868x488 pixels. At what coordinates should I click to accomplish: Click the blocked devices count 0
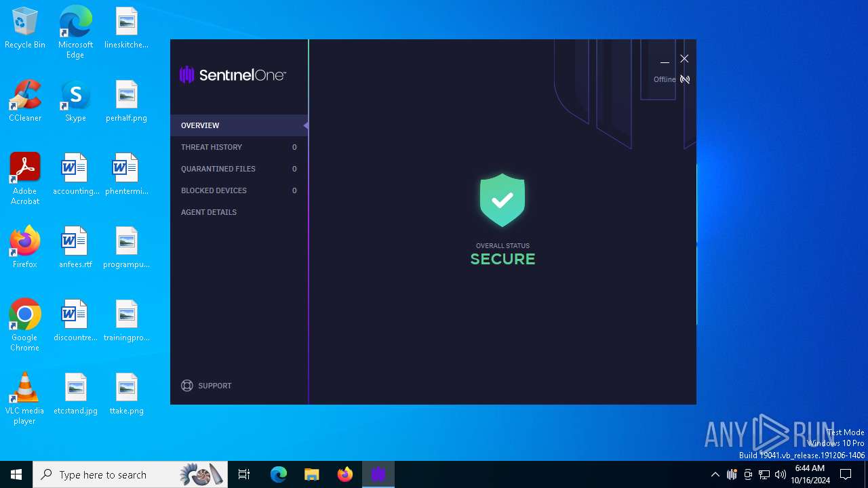click(x=294, y=190)
